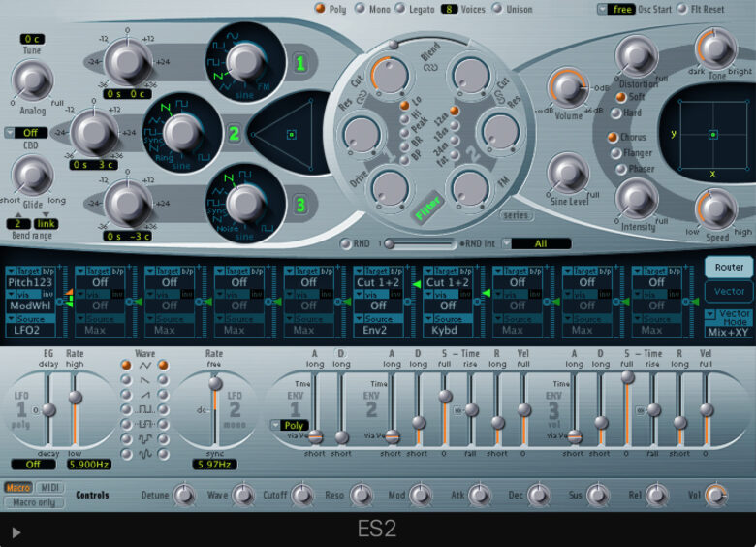Select the Macro controls tab
The width and height of the screenshot is (756, 547).
tap(18, 488)
